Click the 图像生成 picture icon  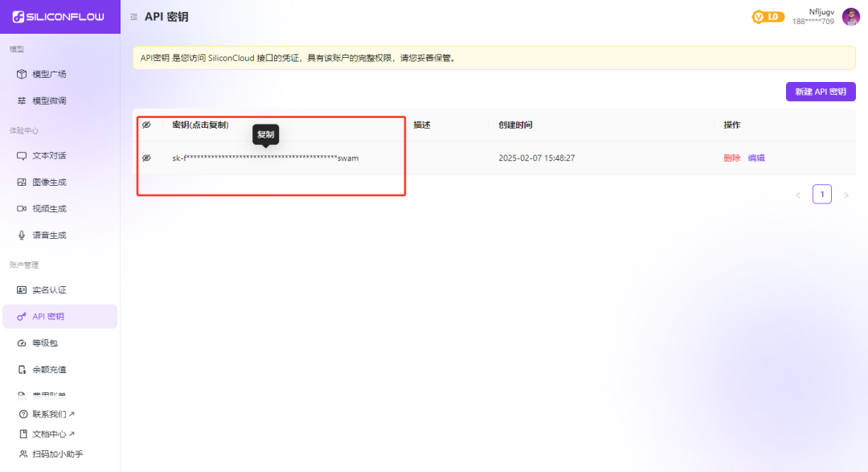point(22,183)
